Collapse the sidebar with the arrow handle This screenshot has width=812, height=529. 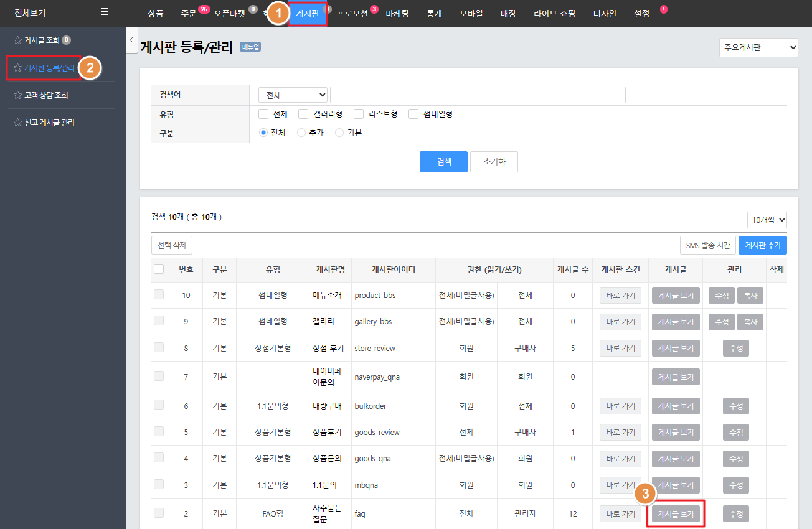coord(131,40)
